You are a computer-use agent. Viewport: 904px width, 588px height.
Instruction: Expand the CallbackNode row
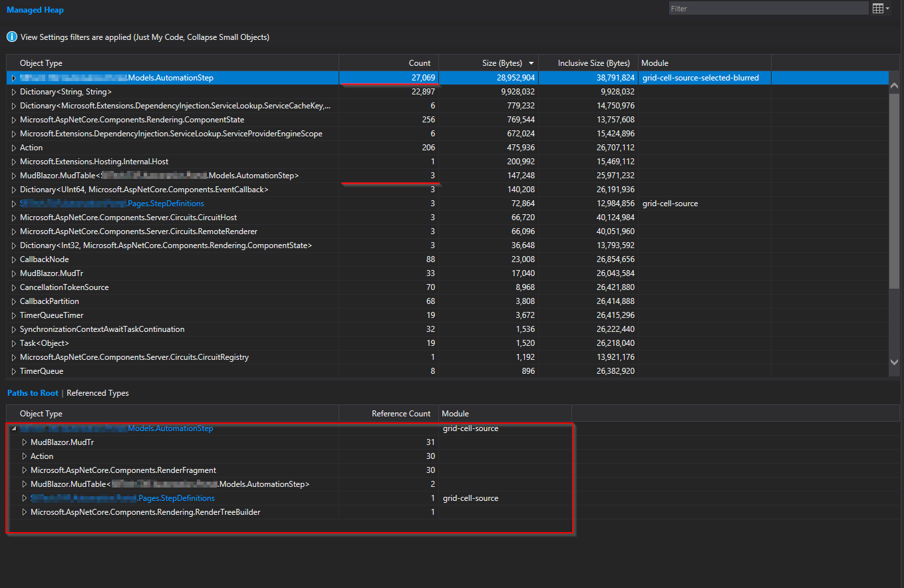click(x=13, y=259)
